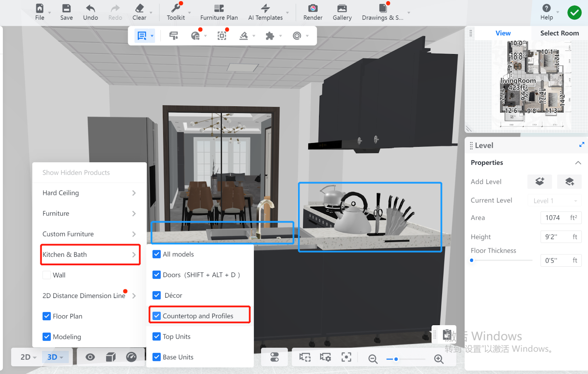Screen dimensions: 588x374
Task: Open 2D Distance Dimension Line submenu
Action: tap(89, 296)
